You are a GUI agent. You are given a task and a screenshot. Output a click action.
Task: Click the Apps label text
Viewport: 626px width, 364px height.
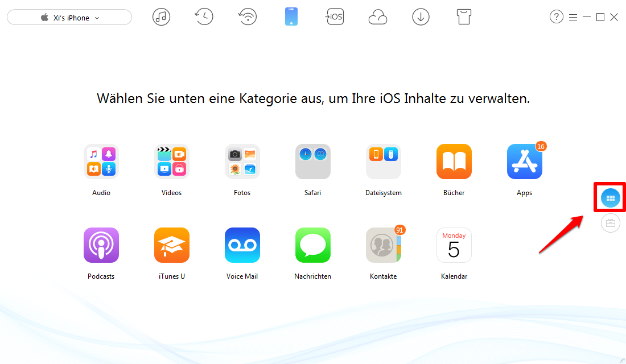[525, 193]
